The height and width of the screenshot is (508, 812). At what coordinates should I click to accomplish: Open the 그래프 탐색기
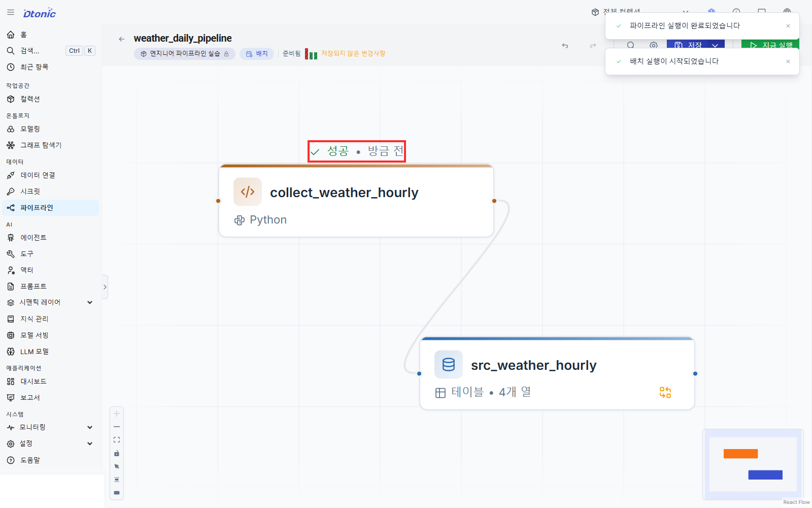pos(51,145)
